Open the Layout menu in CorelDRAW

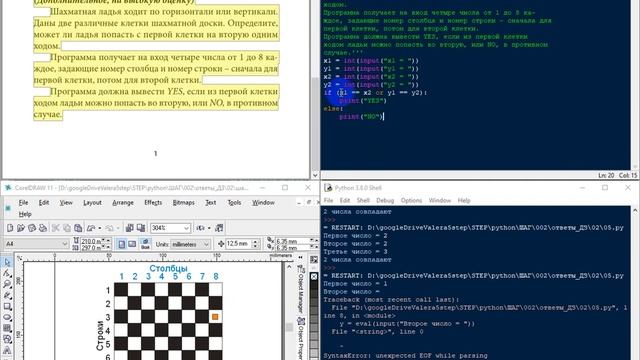(x=92, y=202)
